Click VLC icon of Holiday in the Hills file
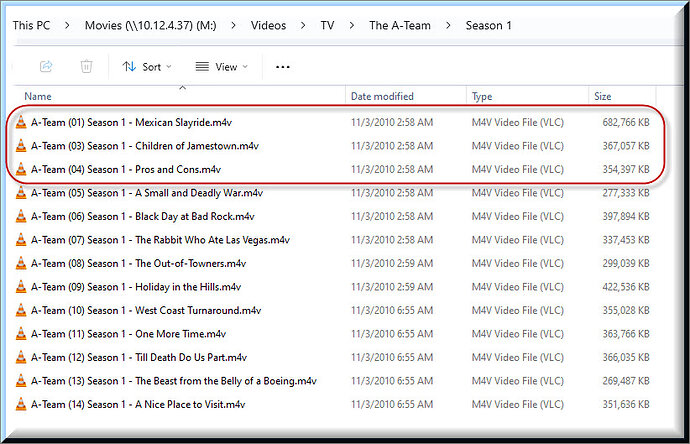This screenshot has height=444, width=690. [x=21, y=287]
